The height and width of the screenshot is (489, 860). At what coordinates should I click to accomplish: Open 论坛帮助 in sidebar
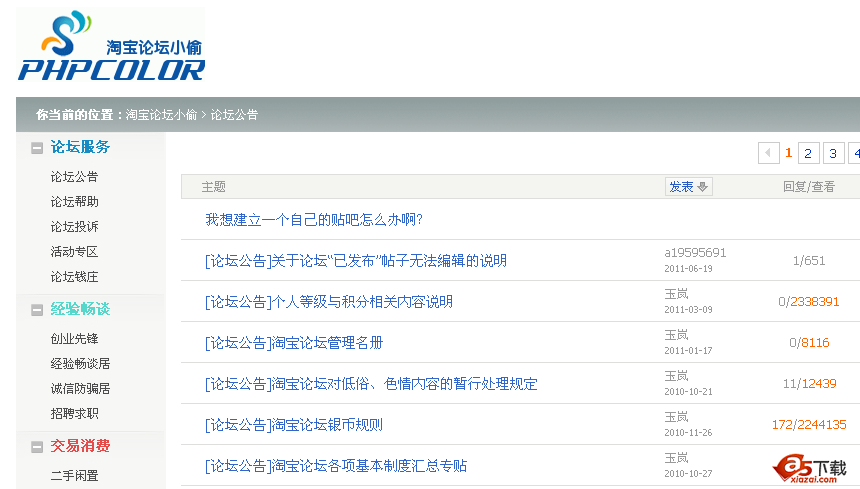[x=74, y=202]
